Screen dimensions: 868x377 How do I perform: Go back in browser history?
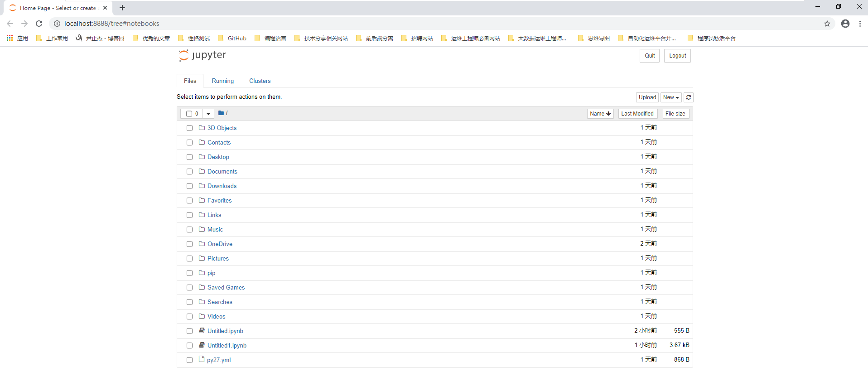[x=10, y=24]
